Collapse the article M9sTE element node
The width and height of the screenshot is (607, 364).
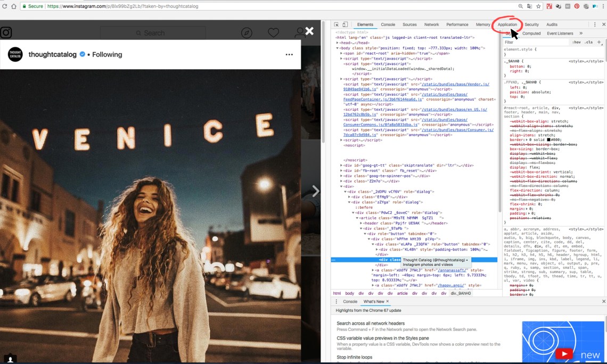[x=357, y=218]
